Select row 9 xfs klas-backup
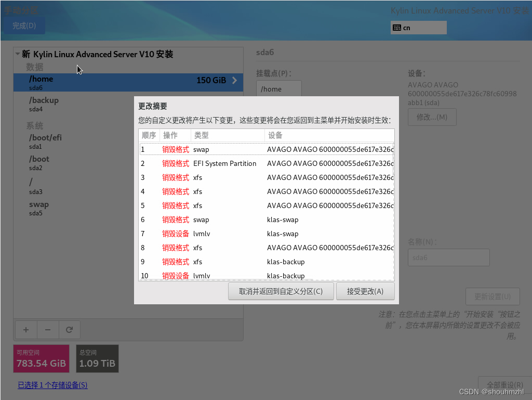Image resolution: width=532 pixels, height=400 pixels. (x=267, y=262)
